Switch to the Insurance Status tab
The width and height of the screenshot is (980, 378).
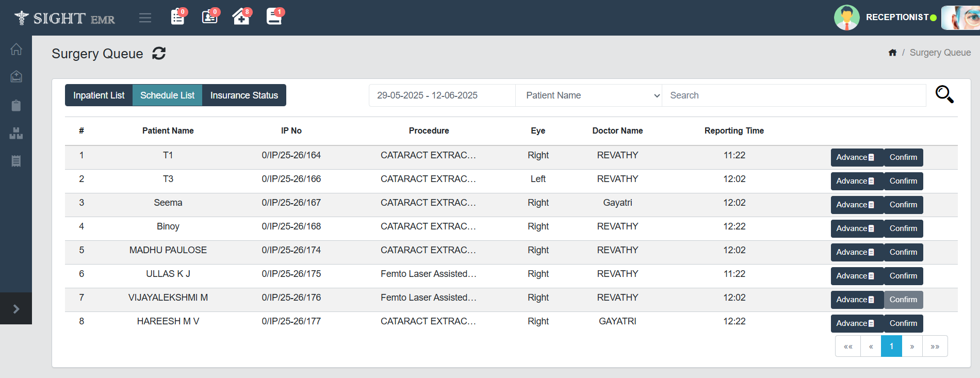pos(244,95)
